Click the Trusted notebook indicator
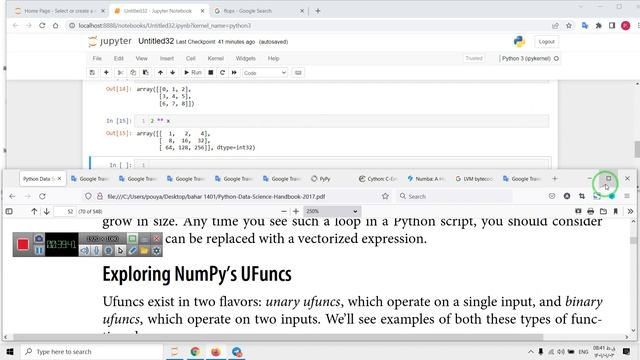 tap(474, 58)
